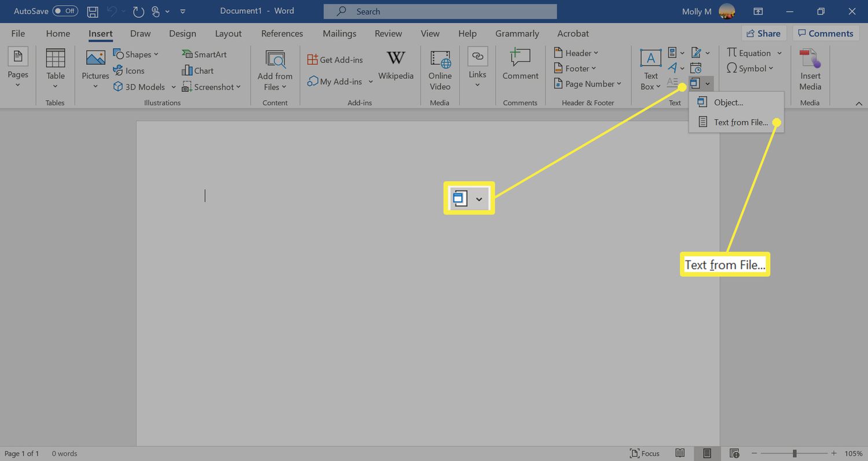Open the Comments panel

[826, 33]
